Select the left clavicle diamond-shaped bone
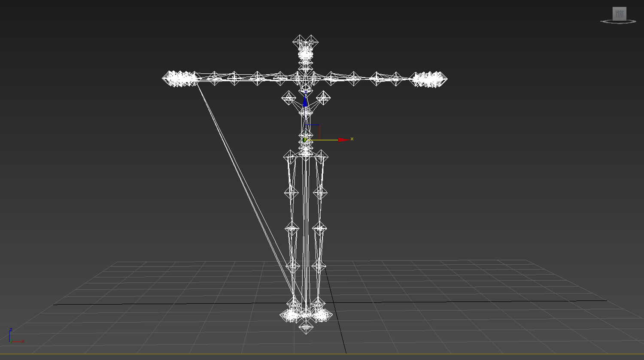 point(289,98)
